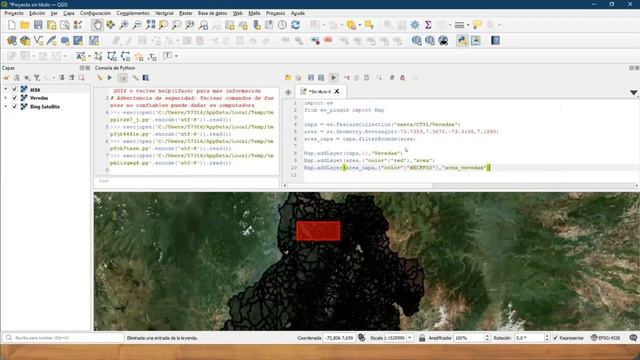This screenshot has height=360, width=640.
Task: Open the label tool dropdown arrow
Action: [89, 56]
